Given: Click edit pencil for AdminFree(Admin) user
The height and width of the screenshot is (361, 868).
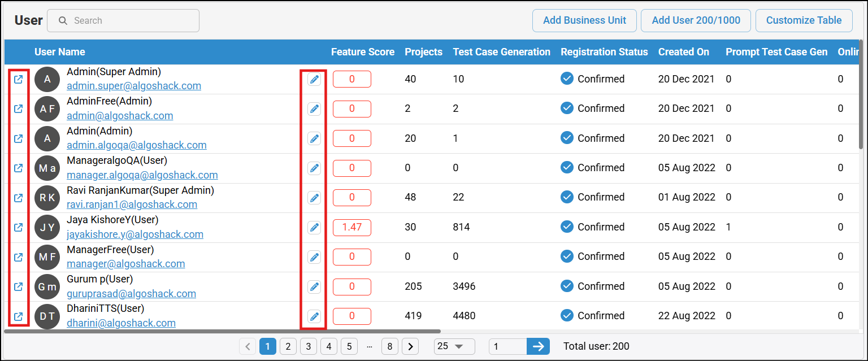Looking at the screenshot, I should [x=314, y=109].
